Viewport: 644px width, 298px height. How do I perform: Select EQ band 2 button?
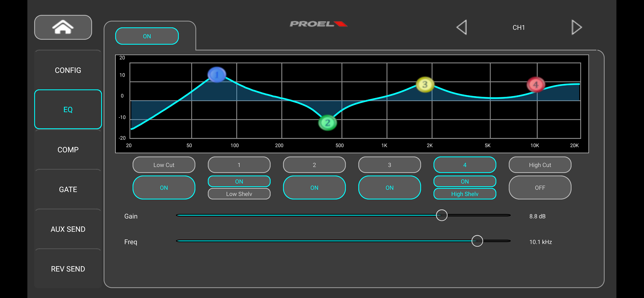pos(314,165)
